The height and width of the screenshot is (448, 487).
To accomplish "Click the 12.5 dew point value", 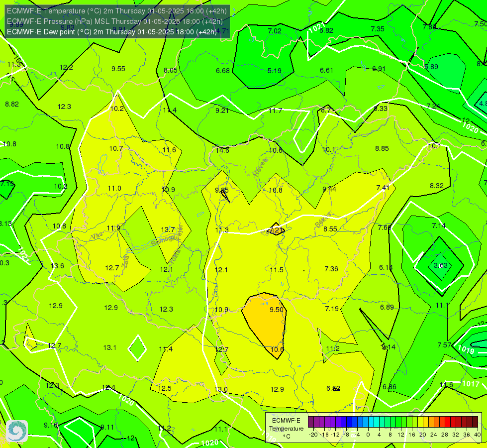I will click(x=165, y=389).
